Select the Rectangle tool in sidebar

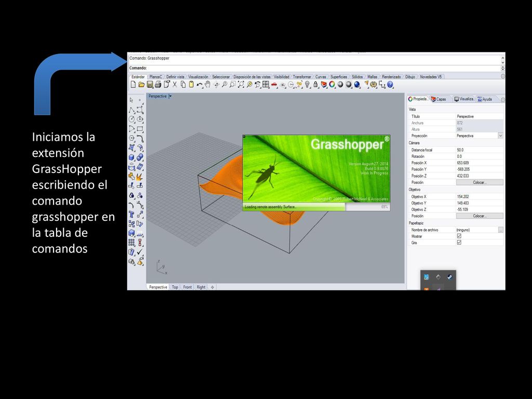140,129
